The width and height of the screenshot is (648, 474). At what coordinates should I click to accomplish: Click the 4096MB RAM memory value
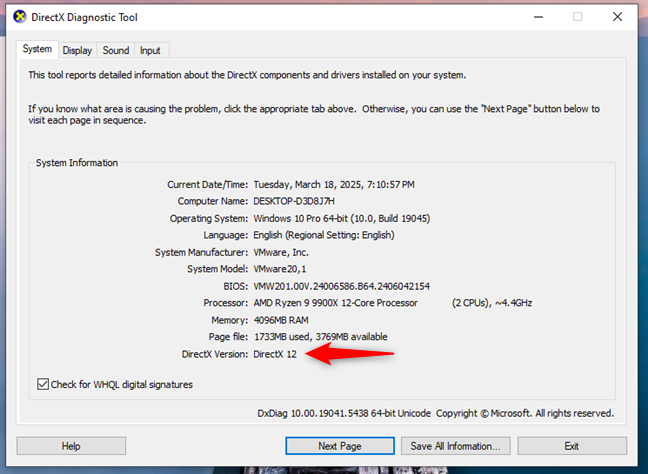point(281,320)
